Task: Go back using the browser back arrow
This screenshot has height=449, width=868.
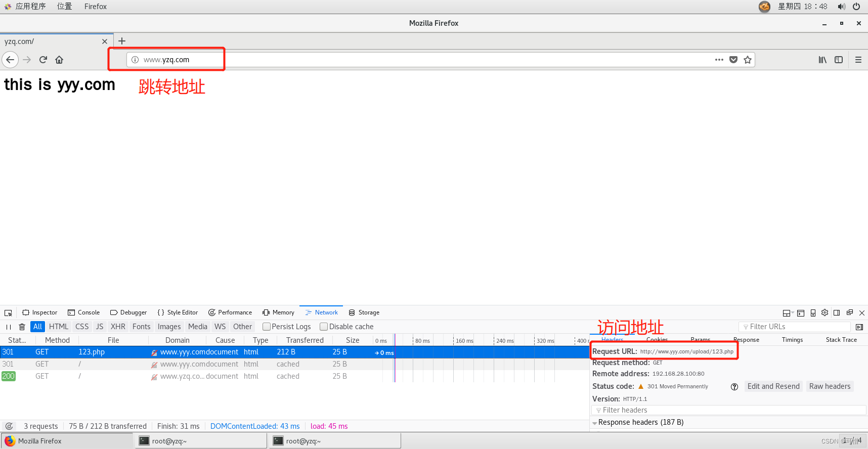Action: click(10, 60)
